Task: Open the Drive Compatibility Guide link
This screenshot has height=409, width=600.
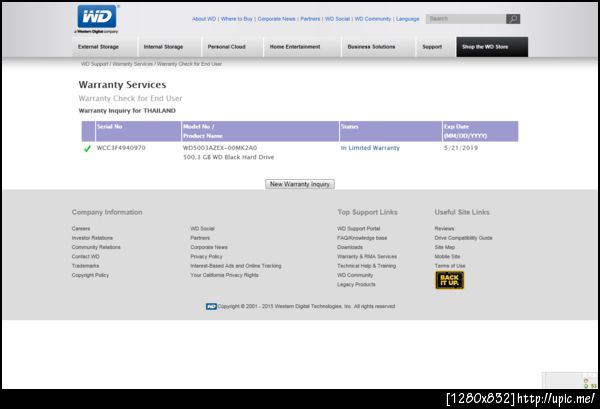Action: click(463, 238)
